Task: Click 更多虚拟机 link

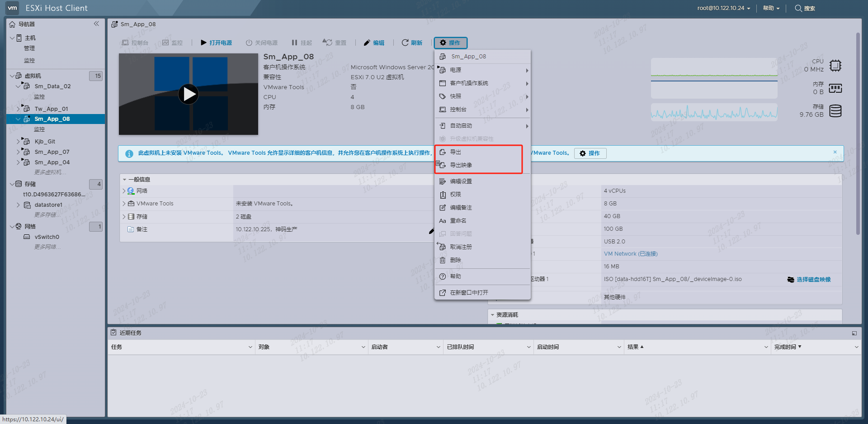Action: 50,172
